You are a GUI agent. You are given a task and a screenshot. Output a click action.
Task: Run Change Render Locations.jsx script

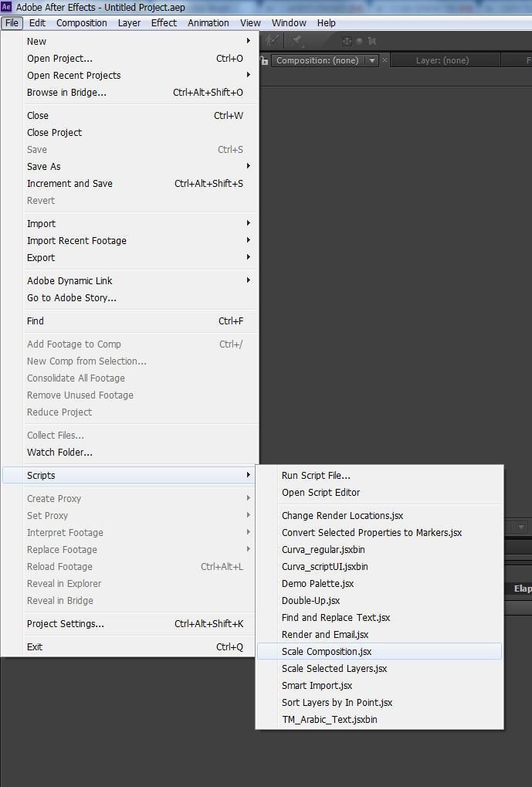(x=379, y=515)
